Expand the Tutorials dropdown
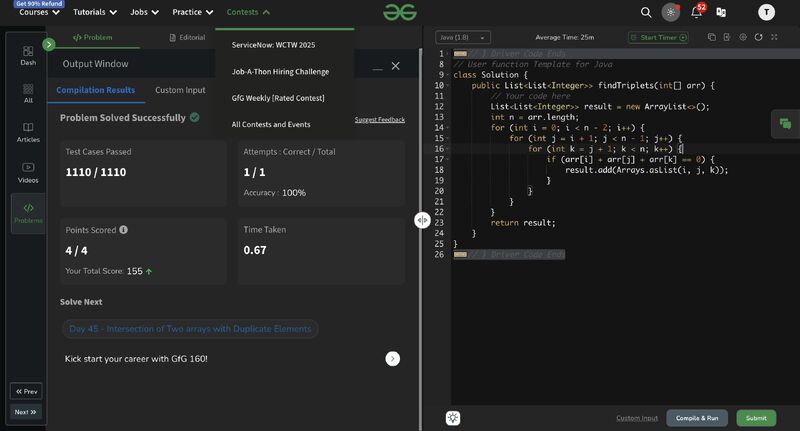The image size is (800, 431). [95, 12]
